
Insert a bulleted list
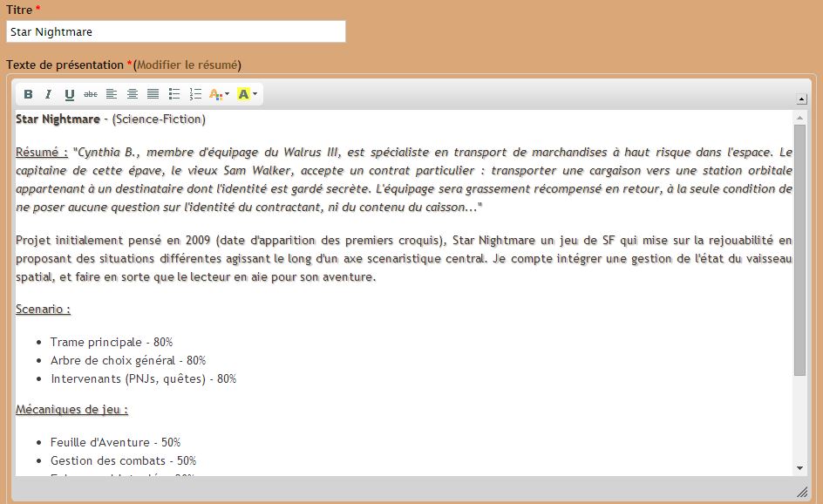174,94
